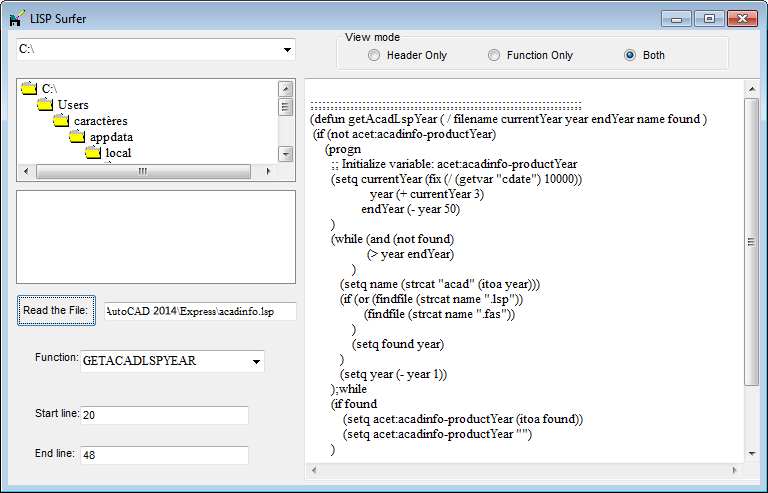
Task: Click the '(setq found year)' line
Action: pos(398,344)
